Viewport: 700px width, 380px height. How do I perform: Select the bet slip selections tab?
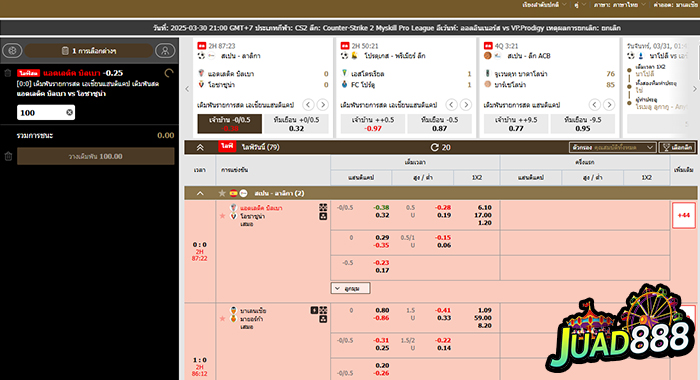click(x=88, y=51)
